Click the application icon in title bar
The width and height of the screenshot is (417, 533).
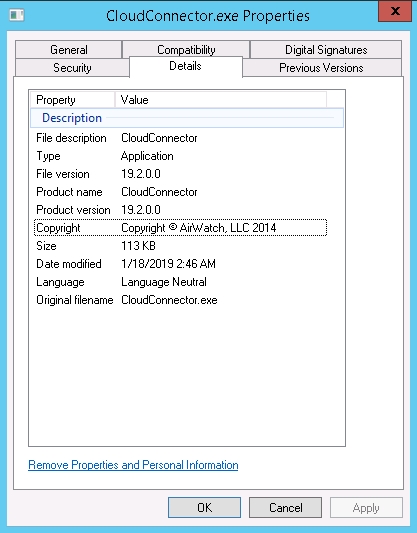pos(17,15)
